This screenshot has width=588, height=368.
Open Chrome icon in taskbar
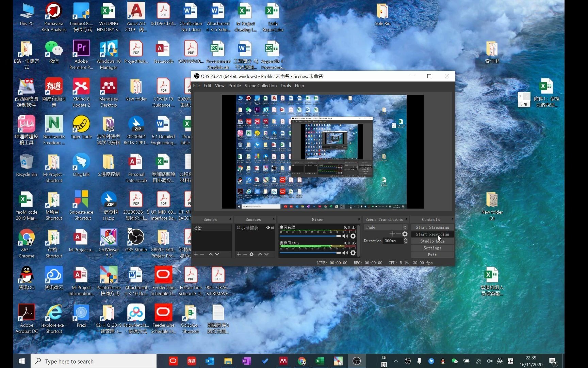pos(301,361)
